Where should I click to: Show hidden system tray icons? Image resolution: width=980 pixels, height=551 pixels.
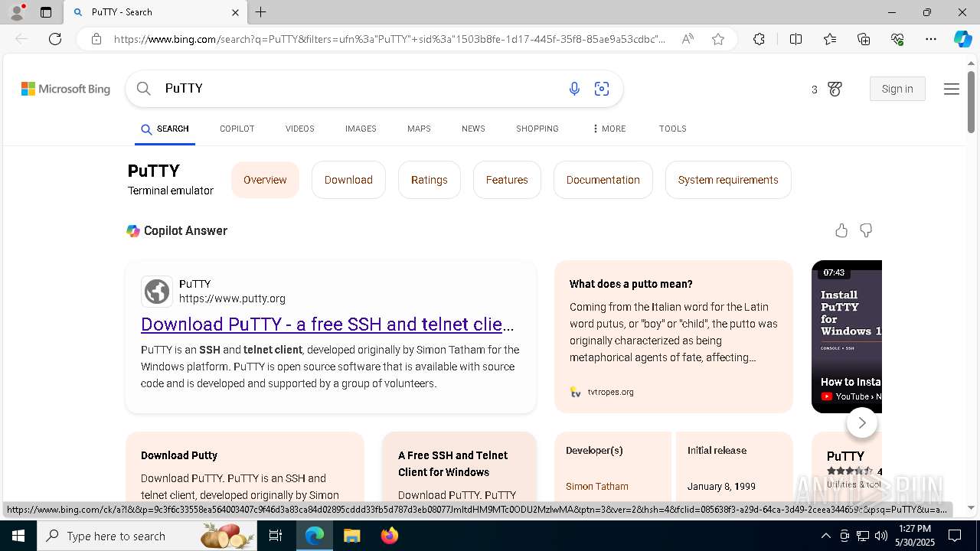(x=825, y=536)
